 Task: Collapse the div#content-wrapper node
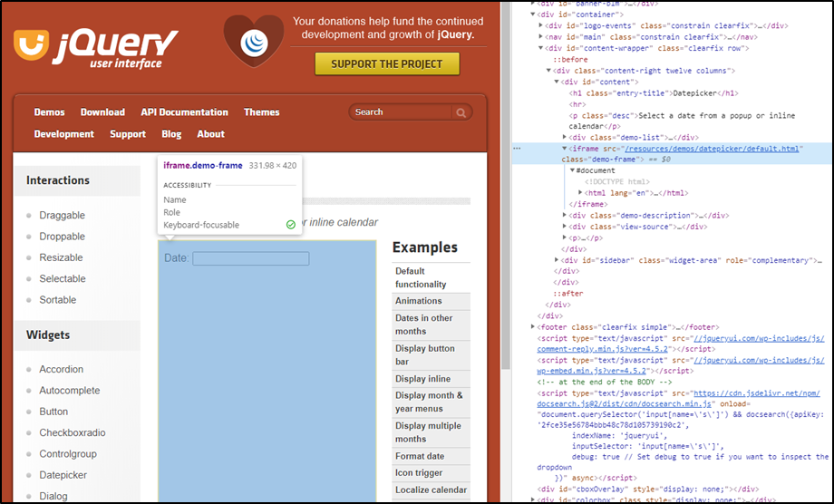[x=541, y=48]
